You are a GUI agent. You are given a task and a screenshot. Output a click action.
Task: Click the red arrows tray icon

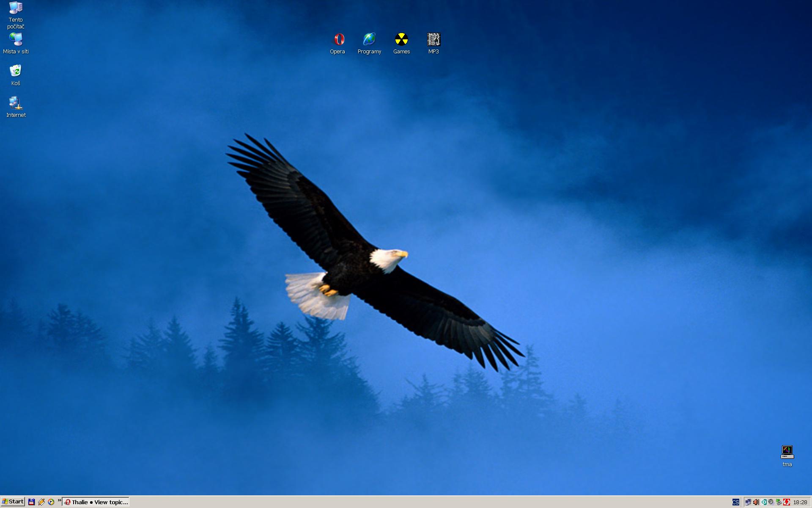click(787, 502)
